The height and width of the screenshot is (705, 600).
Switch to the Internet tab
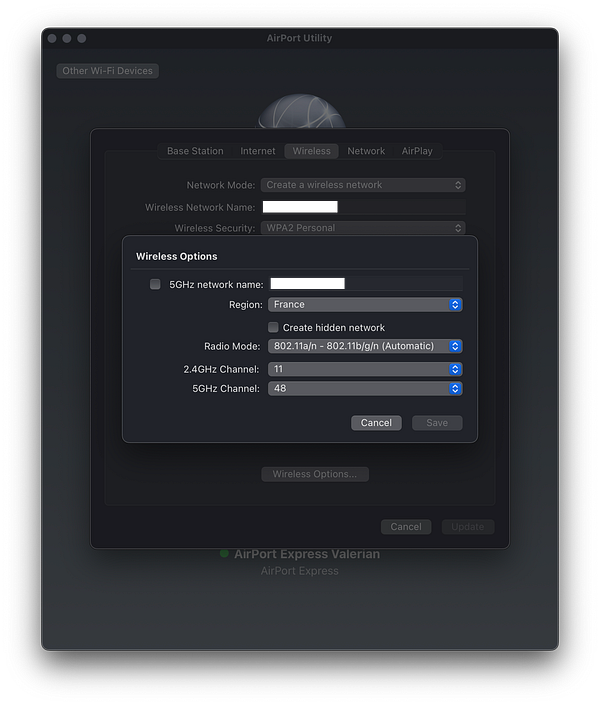[x=258, y=151]
